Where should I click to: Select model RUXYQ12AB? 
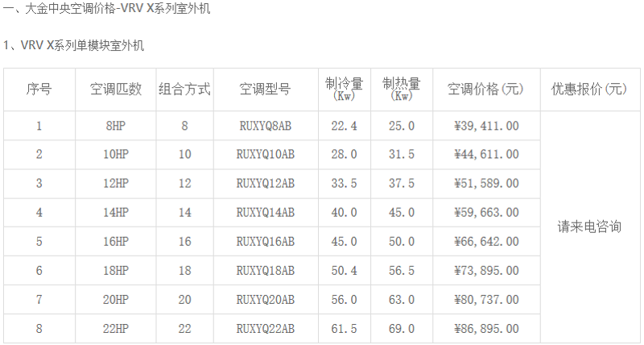coord(266,183)
